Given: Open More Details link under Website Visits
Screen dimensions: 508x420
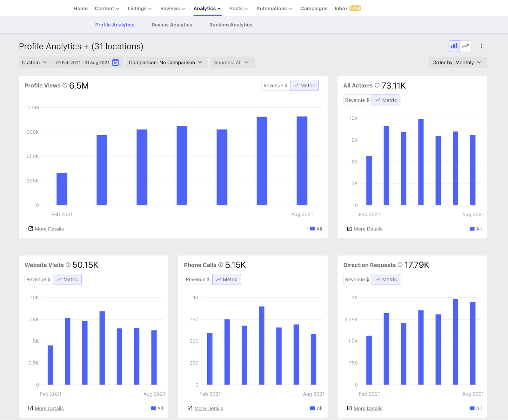Looking at the screenshot, I should (x=49, y=408).
